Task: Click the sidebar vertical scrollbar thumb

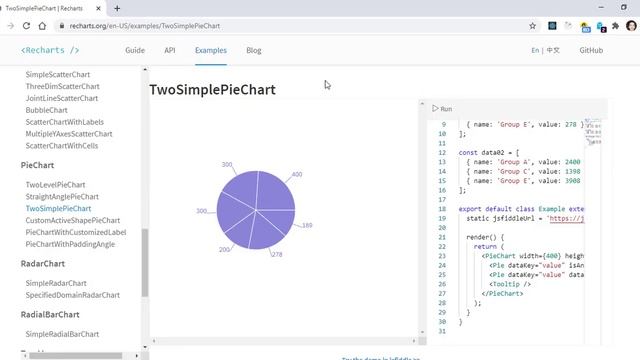Action: (x=144, y=262)
